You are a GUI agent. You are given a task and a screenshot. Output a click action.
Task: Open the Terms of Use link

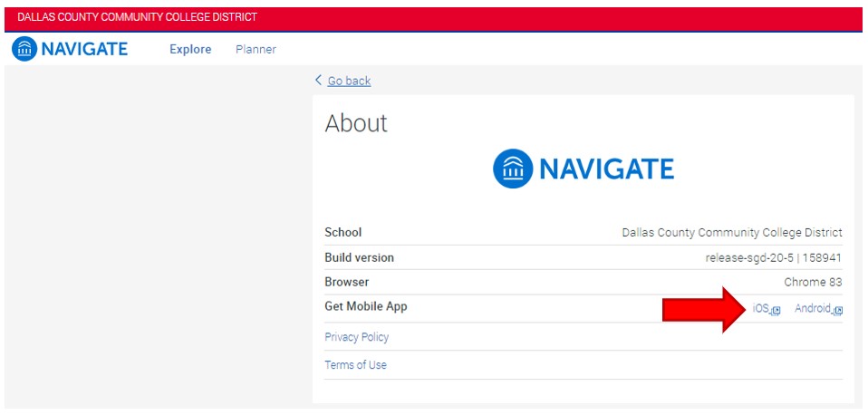[355, 365]
